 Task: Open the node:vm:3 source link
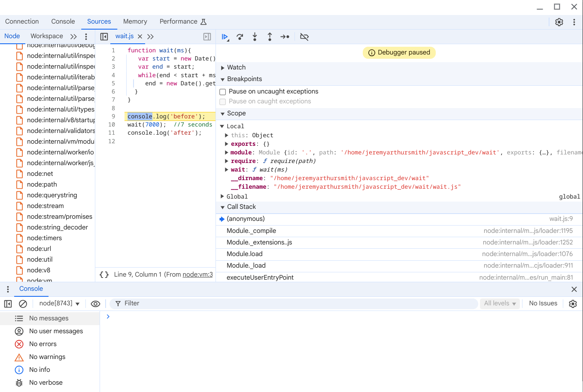tap(197, 274)
